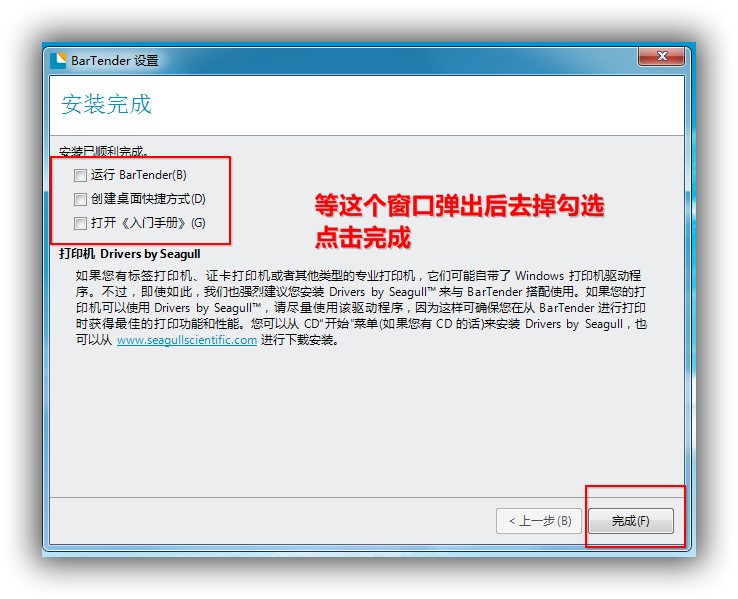
Task: Enable the 创建桌面快捷方式(D) checkbox
Action: pos(80,199)
